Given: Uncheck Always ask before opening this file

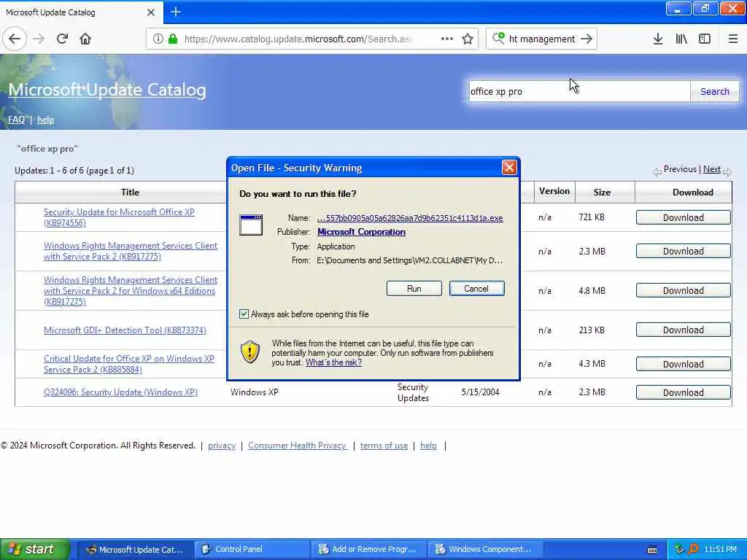Looking at the screenshot, I should pos(244,314).
